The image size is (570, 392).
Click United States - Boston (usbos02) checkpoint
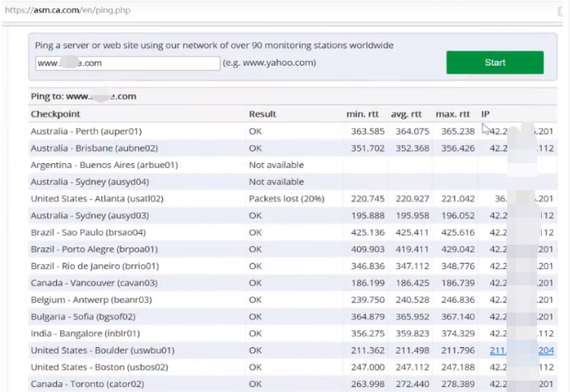click(x=99, y=367)
